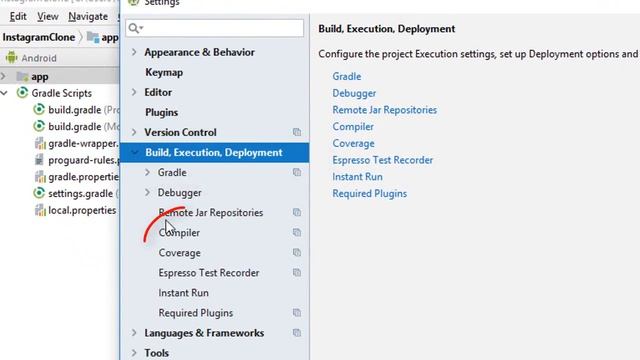Image resolution: width=640 pixels, height=360 pixels.
Task: Open Android project view selector
Action: 39,58
